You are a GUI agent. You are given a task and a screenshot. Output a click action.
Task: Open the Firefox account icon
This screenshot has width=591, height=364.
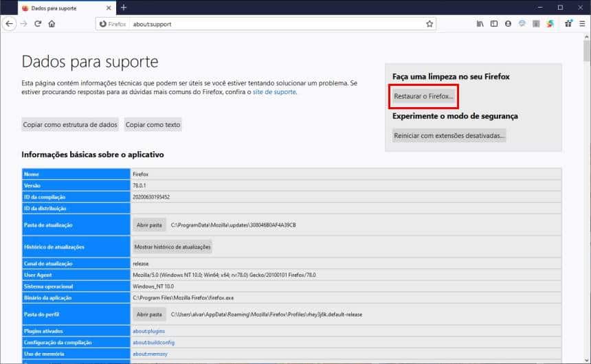(x=508, y=24)
